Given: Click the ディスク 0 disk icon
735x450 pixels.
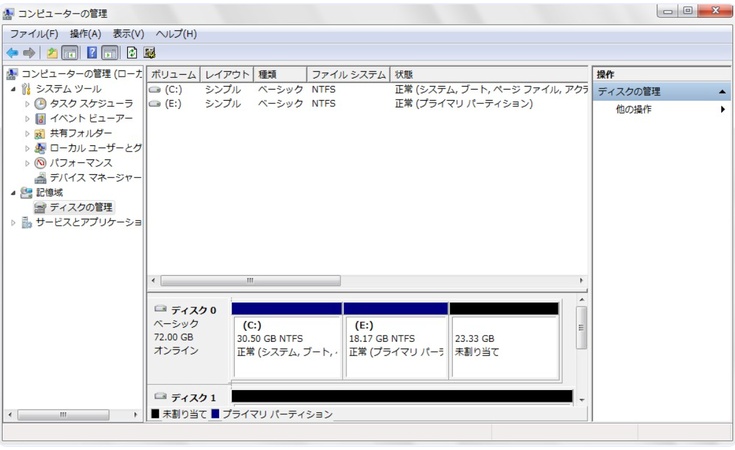Looking at the screenshot, I should pos(161,309).
